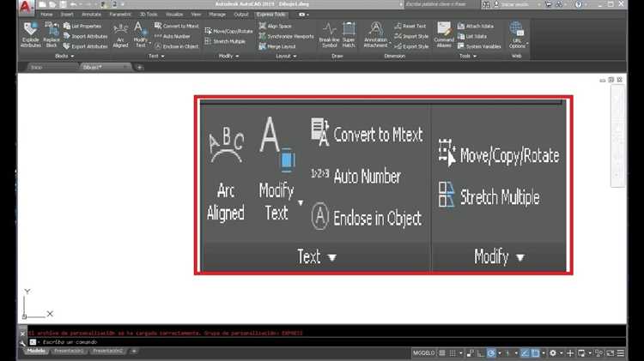
Task: Click the List Xdata tool
Action: coord(472,36)
